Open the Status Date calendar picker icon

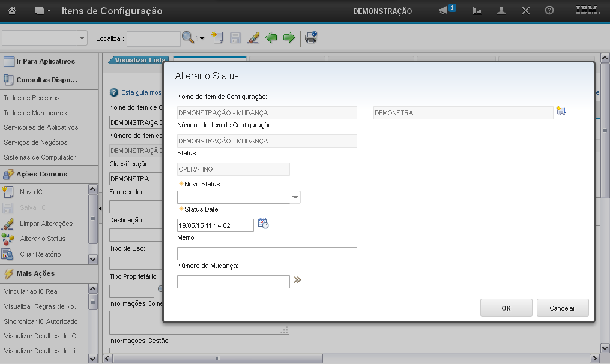[x=263, y=224]
